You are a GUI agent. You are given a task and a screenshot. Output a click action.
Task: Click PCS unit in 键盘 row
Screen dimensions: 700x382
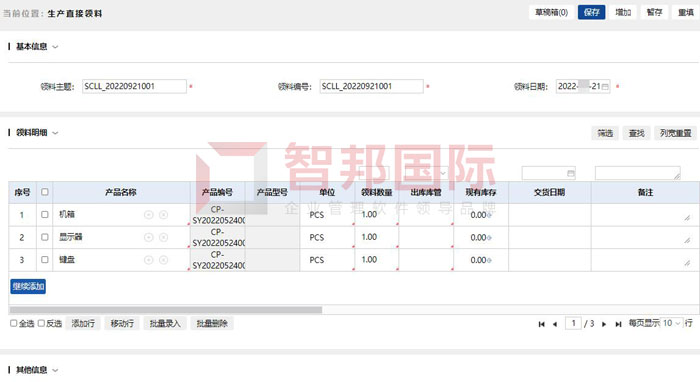point(317,260)
